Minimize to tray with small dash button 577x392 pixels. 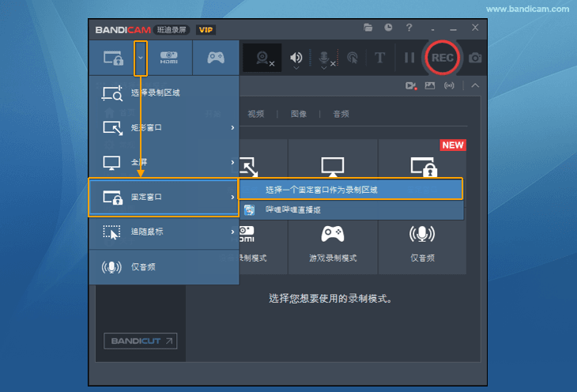pos(433,29)
